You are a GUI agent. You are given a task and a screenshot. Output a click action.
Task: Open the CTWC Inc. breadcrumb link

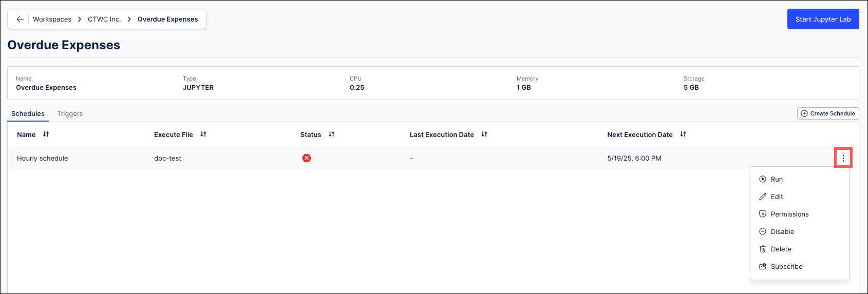tap(104, 19)
